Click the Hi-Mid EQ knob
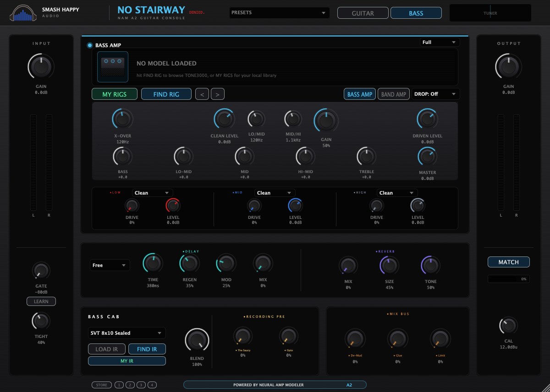Viewport: 550px width, 392px height. coord(305,156)
